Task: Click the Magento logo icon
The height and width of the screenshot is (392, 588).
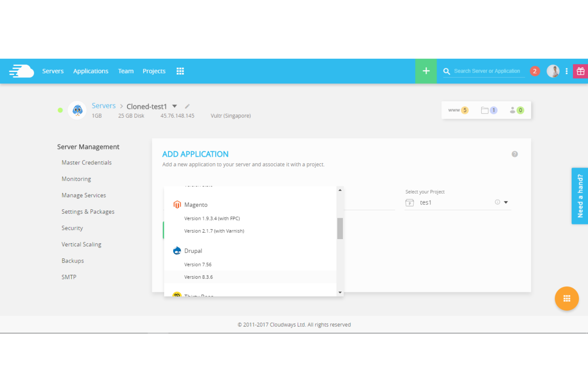Action: pyautogui.click(x=177, y=205)
